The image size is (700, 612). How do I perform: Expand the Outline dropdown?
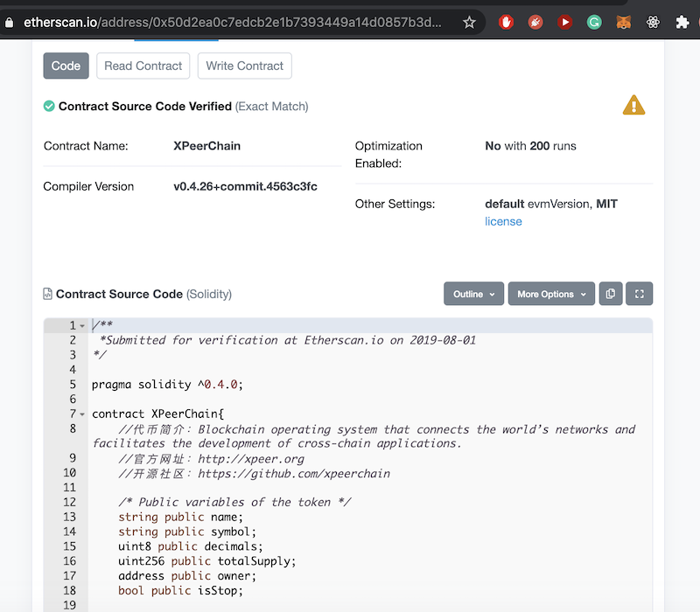tap(473, 294)
